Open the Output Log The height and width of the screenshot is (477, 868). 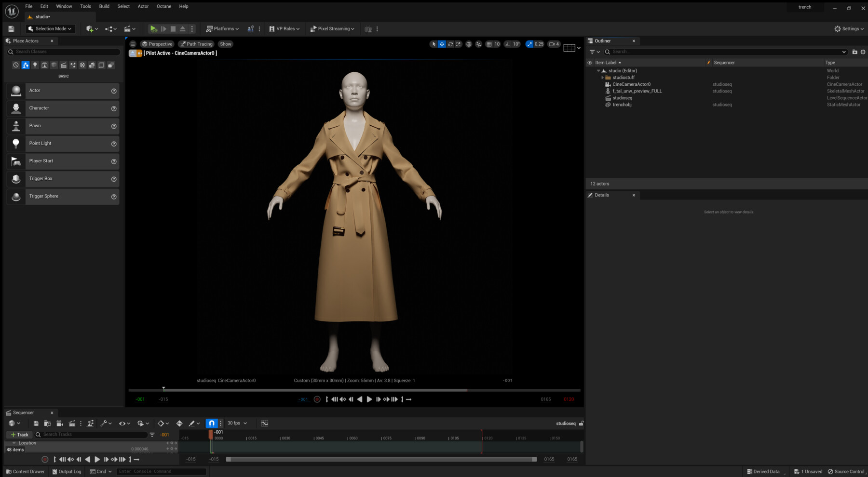coord(67,471)
